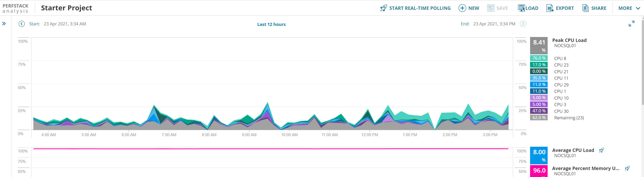Shift time range back with left arrow

tap(22, 24)
